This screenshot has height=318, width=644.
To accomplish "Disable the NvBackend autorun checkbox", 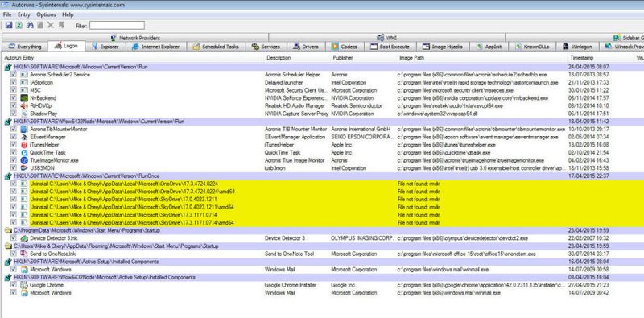I will point(14,98).
